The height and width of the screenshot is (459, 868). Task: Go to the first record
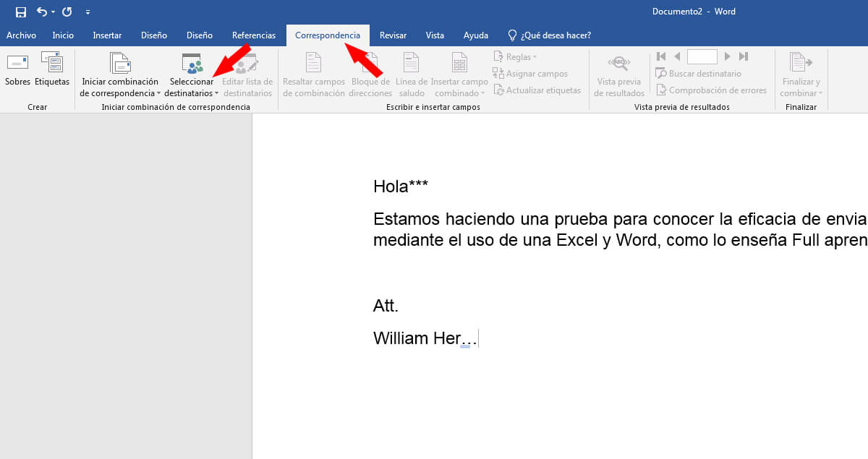[661, 56]
